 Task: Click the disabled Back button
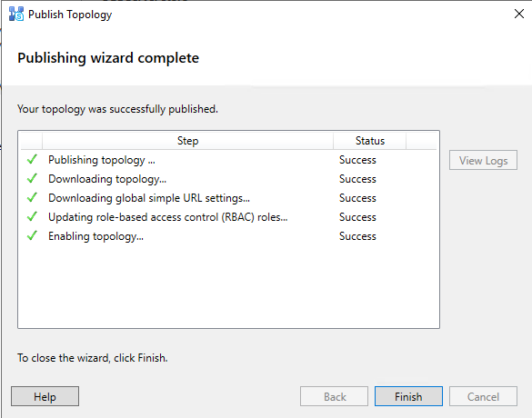(x=334, y=396)
